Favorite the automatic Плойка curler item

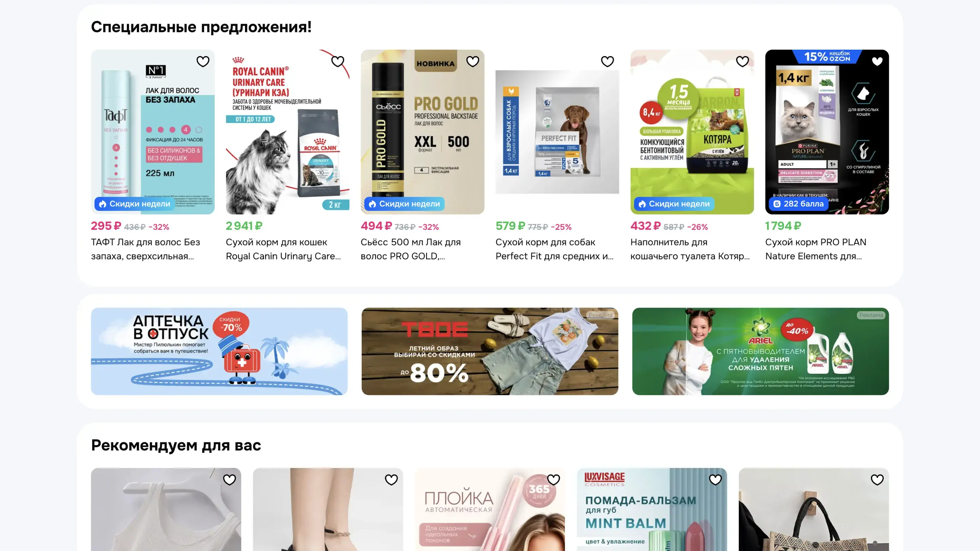click(x=553, y=480)
